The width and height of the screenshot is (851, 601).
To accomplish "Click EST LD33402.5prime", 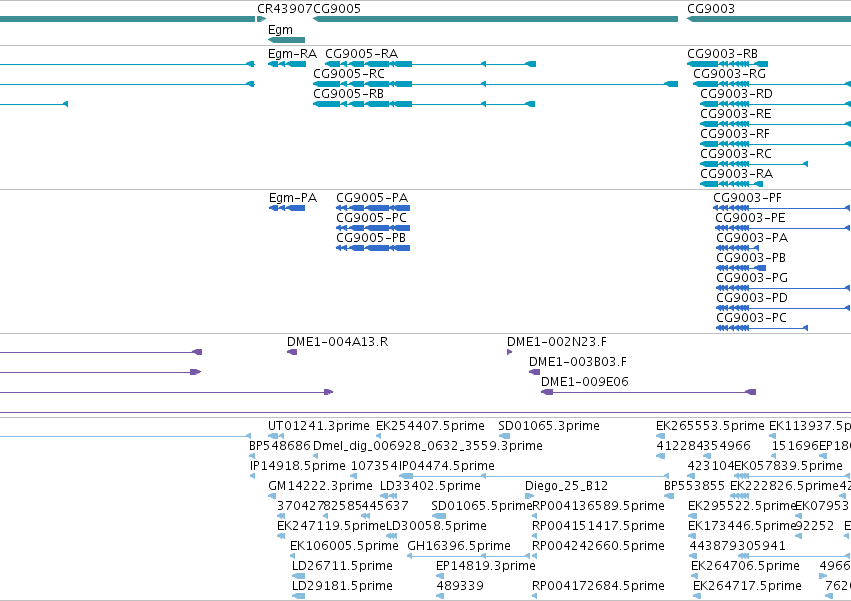I will (389, 496).
